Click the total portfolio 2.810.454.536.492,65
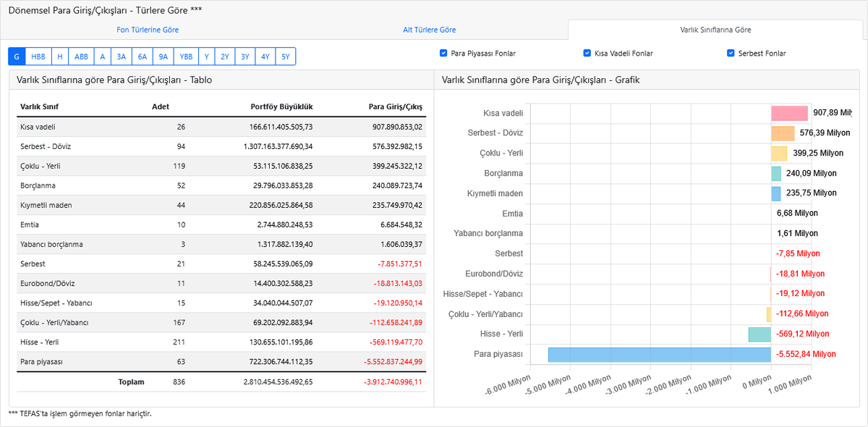Screen dimensions: 868x427 tap(278, 381)
